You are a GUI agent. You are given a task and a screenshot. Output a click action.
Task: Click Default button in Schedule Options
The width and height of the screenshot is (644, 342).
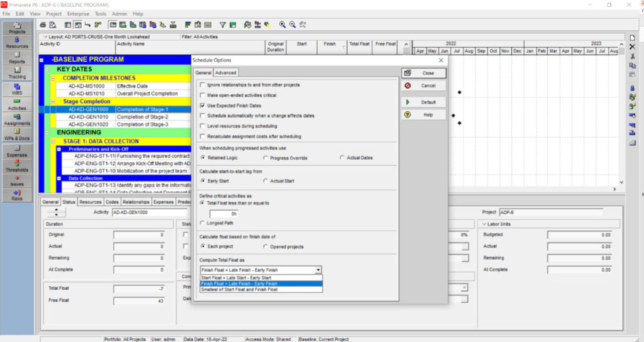423,102
